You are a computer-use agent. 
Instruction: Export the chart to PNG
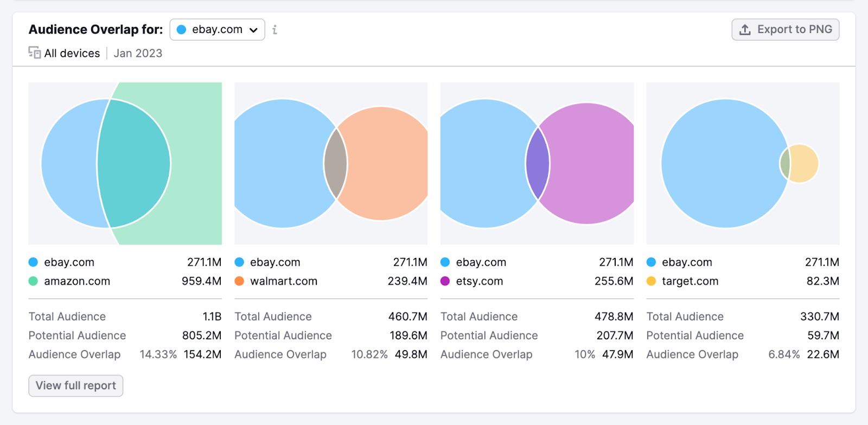[x=785, y=30]
